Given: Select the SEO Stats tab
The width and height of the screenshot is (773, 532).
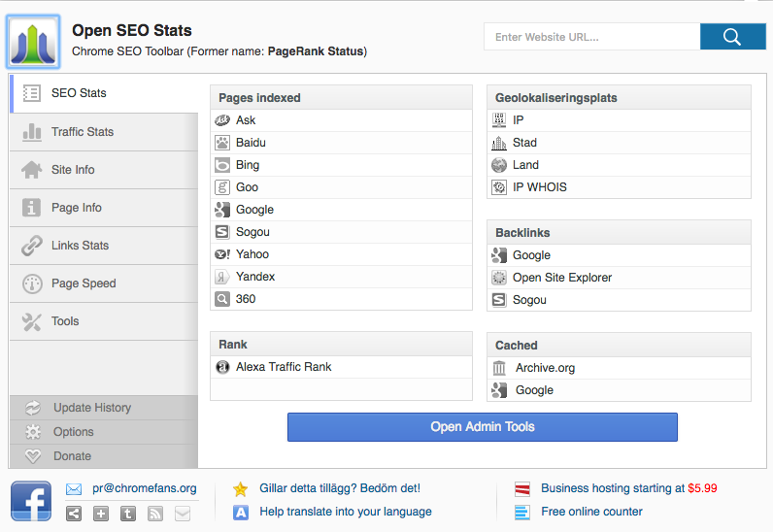Looking at the screenshot, I should 104,93.
